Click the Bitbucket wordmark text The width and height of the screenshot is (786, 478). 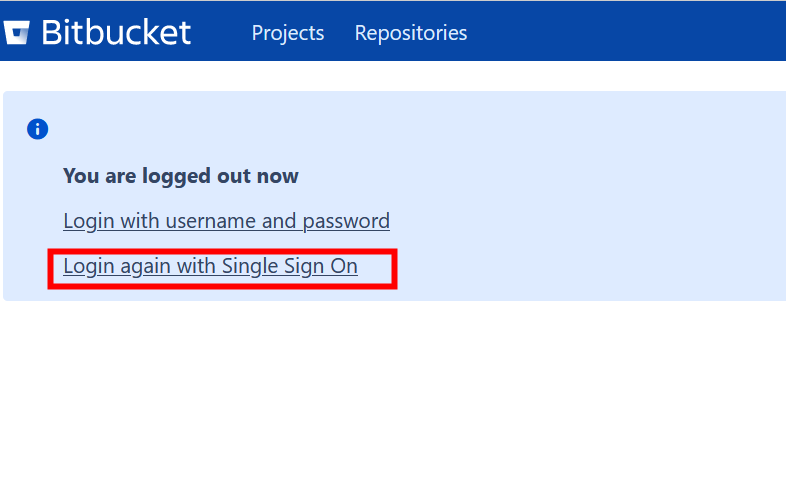click(115, 32)
